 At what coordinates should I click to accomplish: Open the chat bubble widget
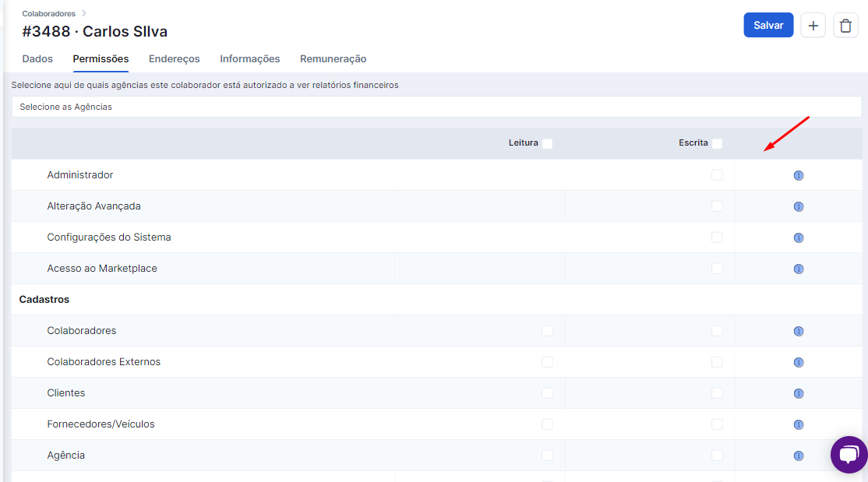[x=849, y=455]
